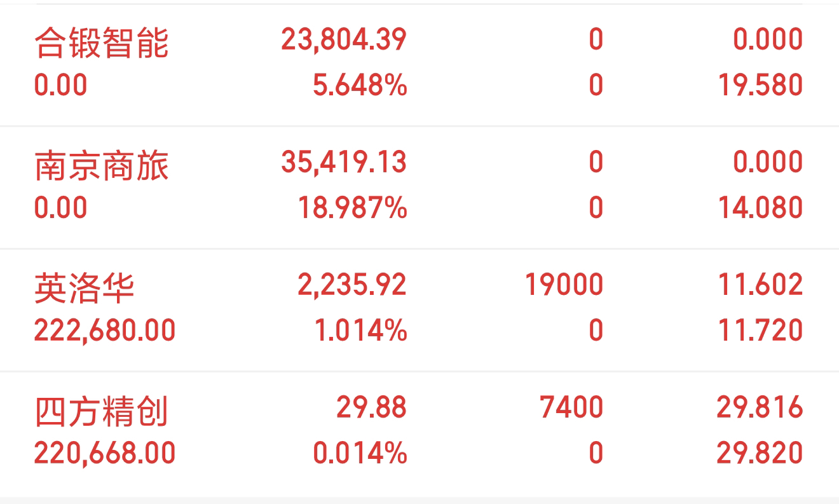
Task: Tap the 23,804.39 profit value
Action: [344, 40]
